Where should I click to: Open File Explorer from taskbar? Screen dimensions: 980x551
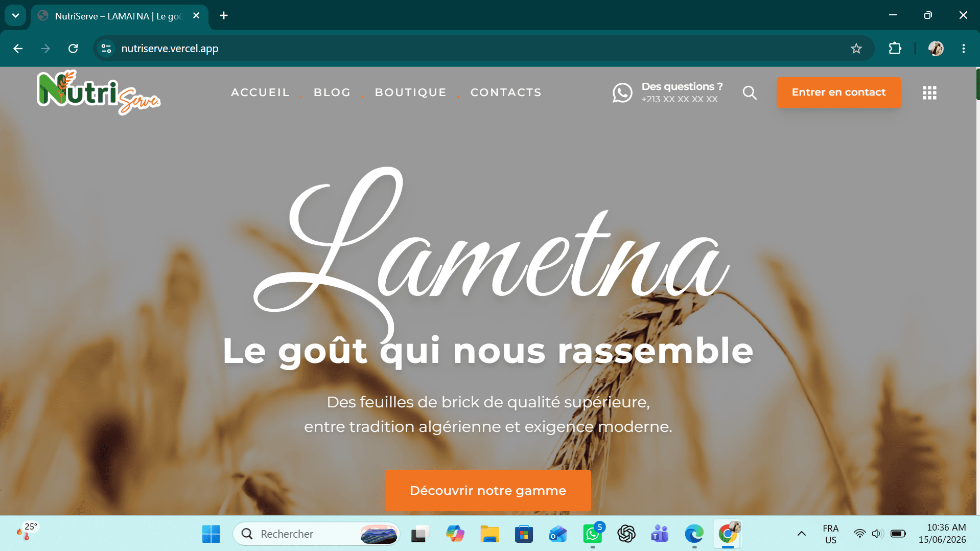(x=489, y=534)
